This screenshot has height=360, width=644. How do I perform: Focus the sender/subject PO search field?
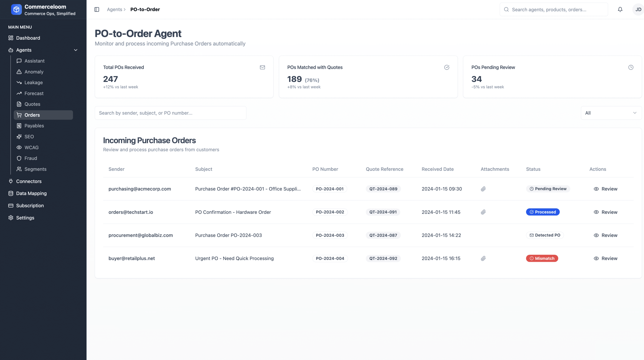pyautogui.click(x=170, y=113)
